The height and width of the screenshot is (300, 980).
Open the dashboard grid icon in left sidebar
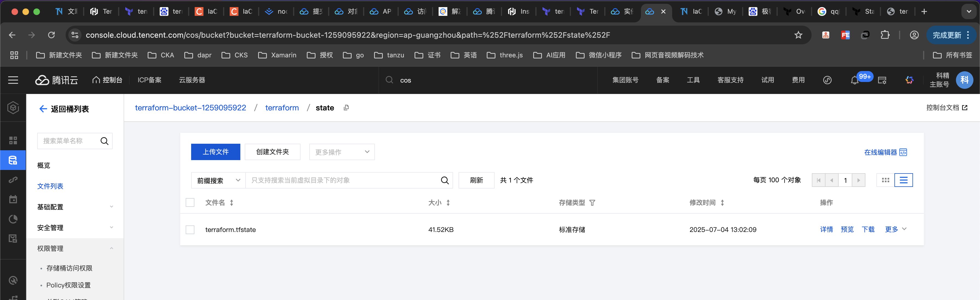(13, 140)
